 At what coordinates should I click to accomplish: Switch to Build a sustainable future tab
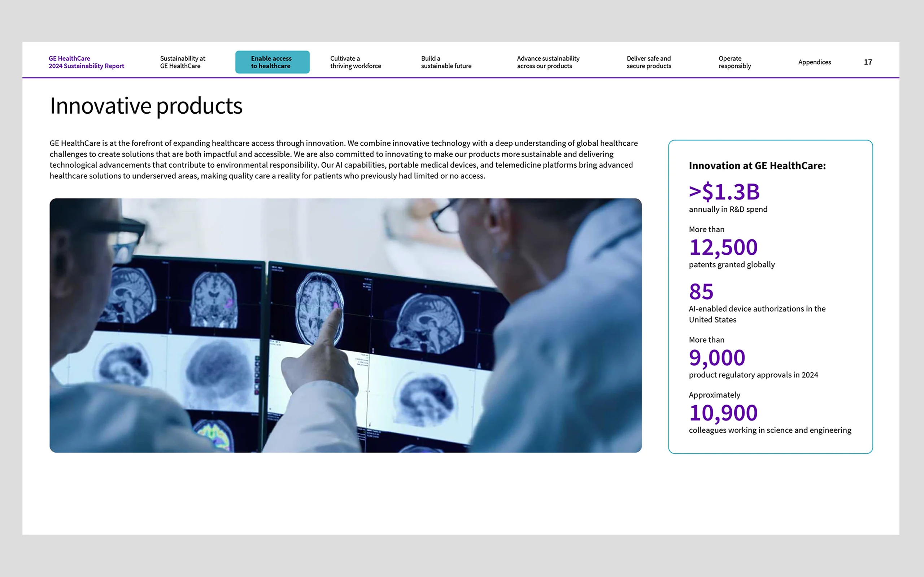pos(446,62)
